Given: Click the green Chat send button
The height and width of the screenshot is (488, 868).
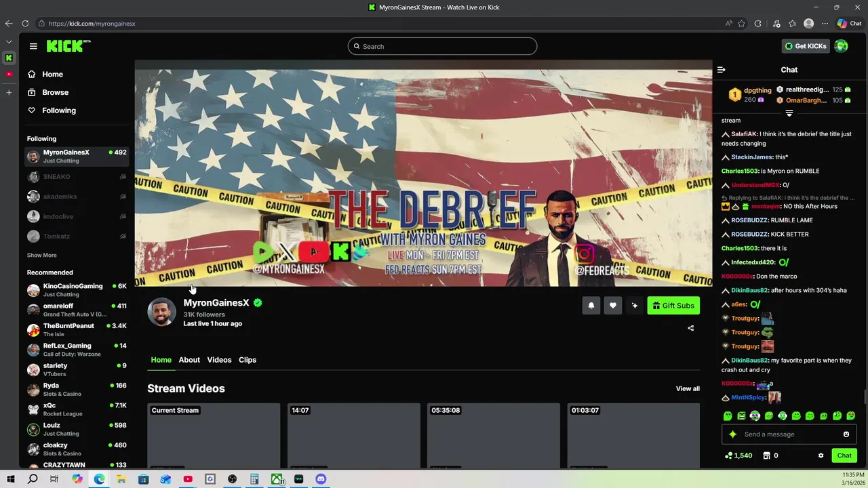Looking at the screenshot, I should coord(844,455).
